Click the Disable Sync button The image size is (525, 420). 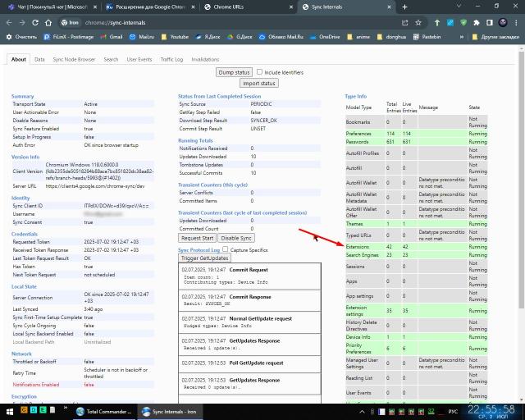point(236,238)
